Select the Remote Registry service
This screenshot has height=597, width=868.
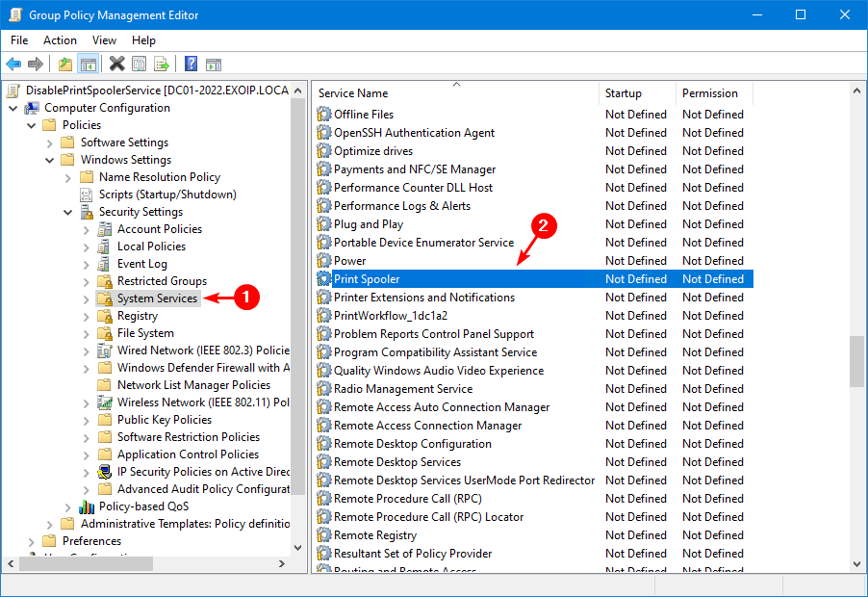pos(374,535)
